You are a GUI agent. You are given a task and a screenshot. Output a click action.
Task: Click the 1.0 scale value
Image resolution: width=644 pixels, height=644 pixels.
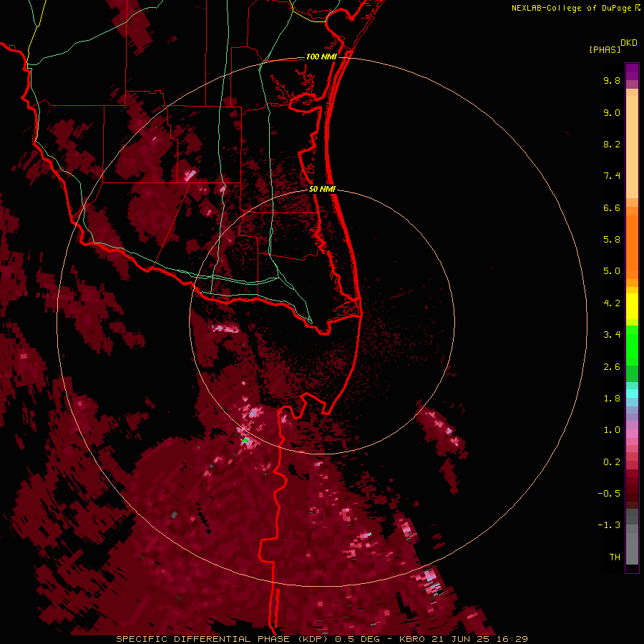click(x=612, y=430)
